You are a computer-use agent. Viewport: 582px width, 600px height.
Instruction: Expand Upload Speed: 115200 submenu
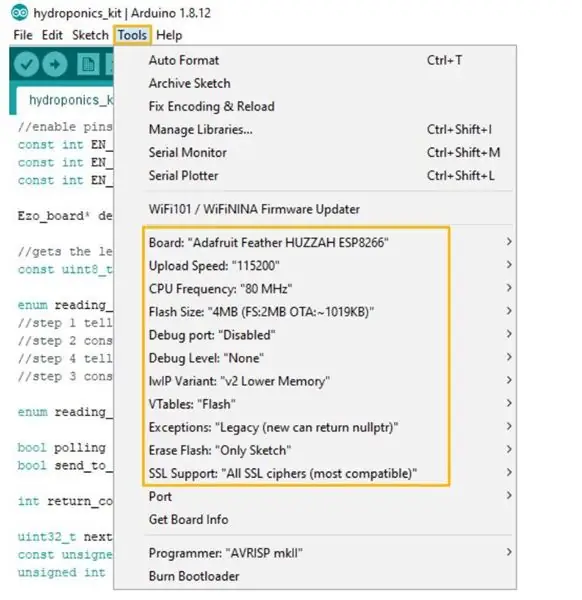pos(315,265)
